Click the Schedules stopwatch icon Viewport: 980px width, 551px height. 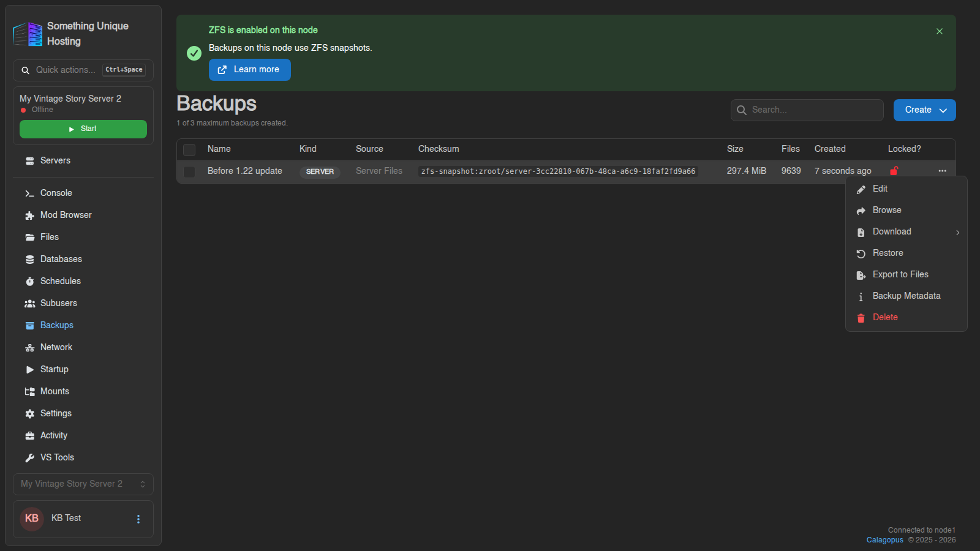[29, 282]
